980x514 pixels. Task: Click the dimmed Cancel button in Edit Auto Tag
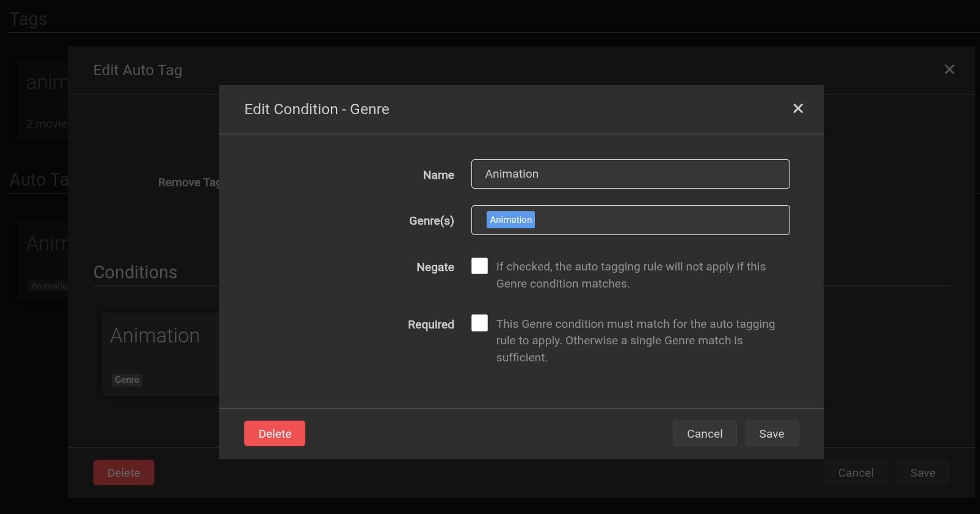(x=855, y=472)
